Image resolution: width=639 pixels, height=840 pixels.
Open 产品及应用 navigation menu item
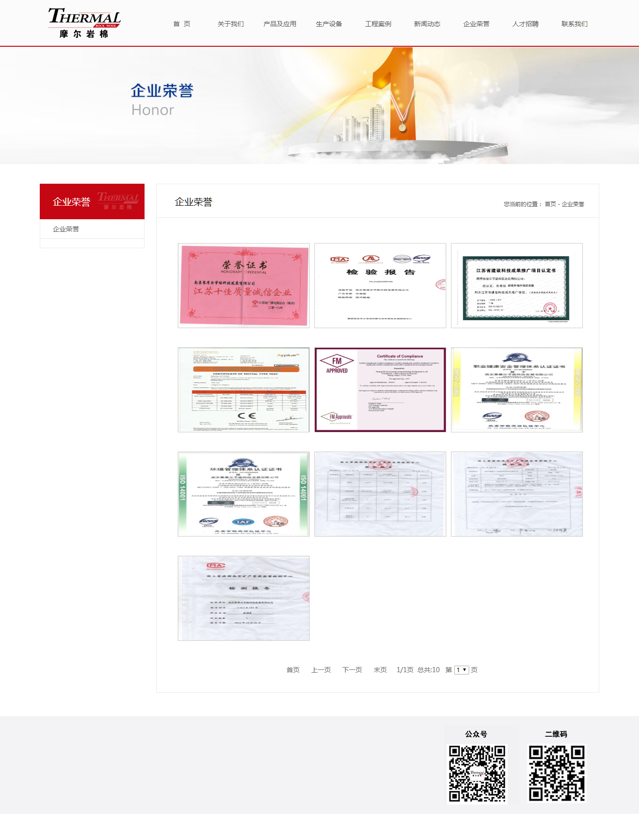click(x=280, y=24)
